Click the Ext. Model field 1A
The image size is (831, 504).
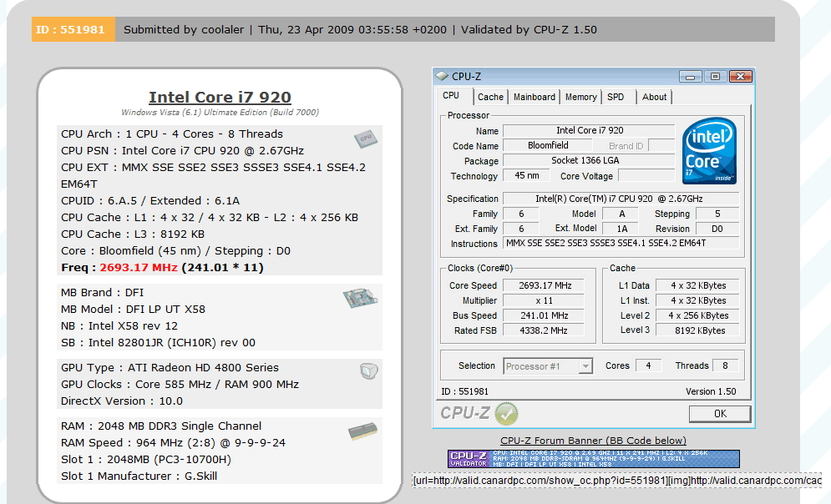pos(621,229)
